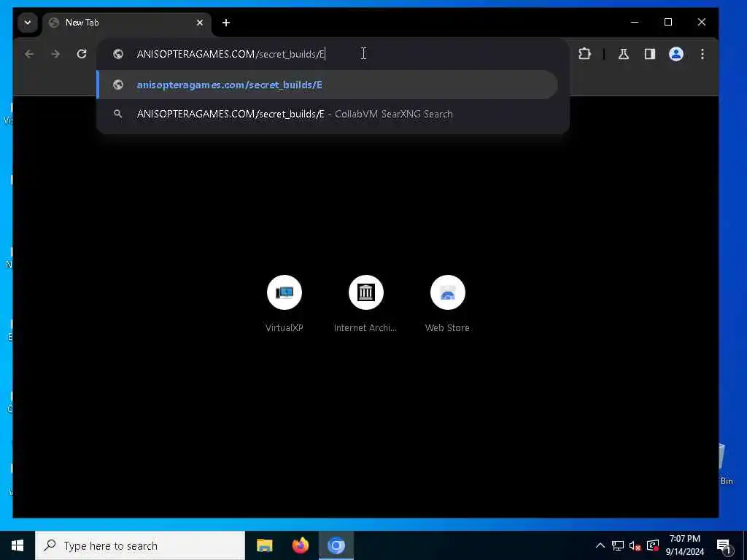Open Chrome Labs flask icon
The height and width of the screenshot is (560, 747).
[624, 54]
